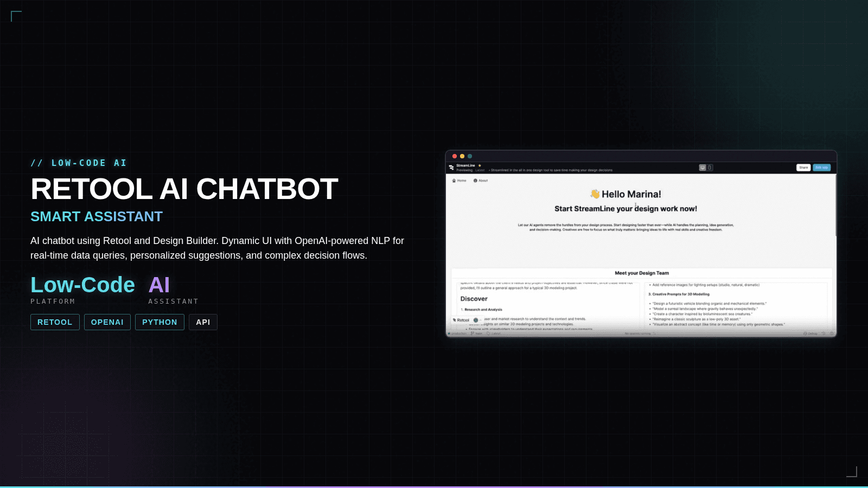Switch to the About tab
The height and width of the screenshot is (488, 868).
[482, 181]
